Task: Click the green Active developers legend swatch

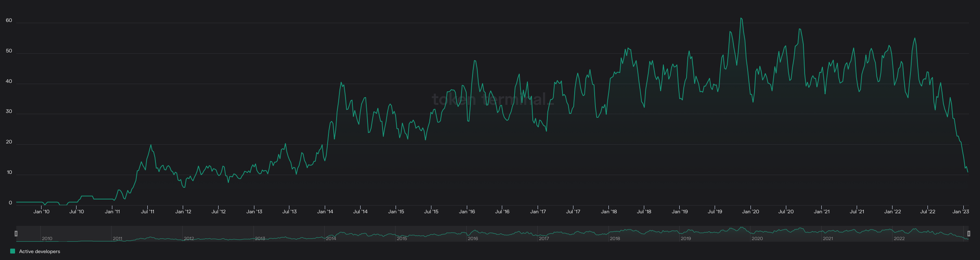Action: click(x=13, y=251)
